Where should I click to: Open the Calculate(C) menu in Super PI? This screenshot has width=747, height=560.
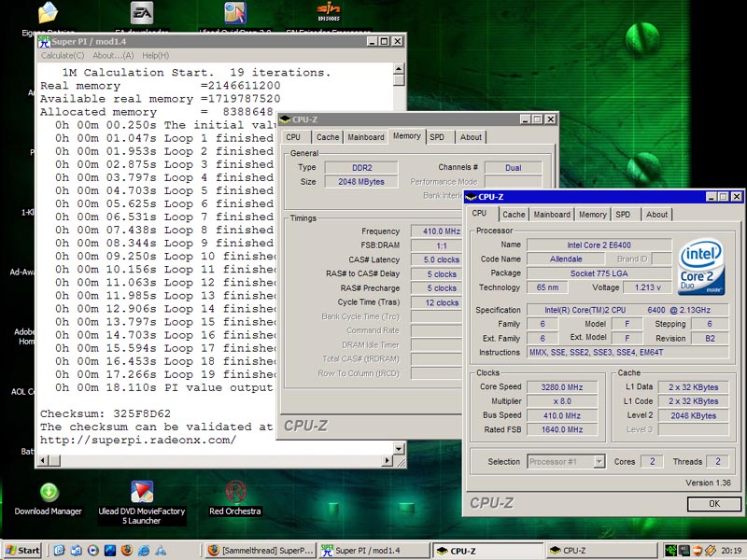coord(63,56)
